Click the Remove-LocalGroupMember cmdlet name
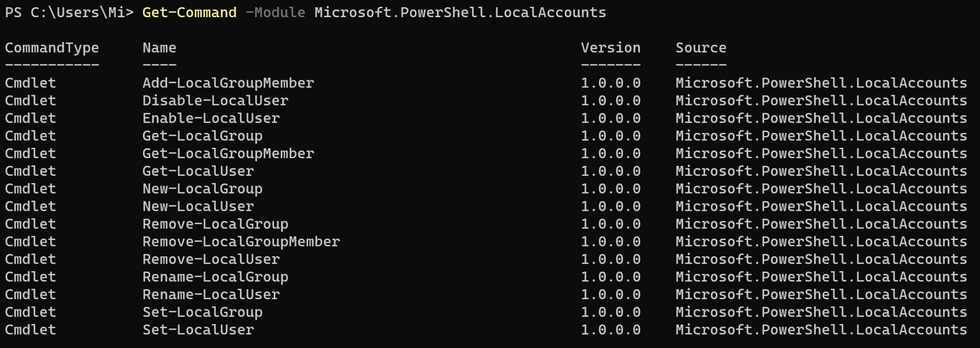Viewport: 980px width, 348px height. [x=241, y=242]
